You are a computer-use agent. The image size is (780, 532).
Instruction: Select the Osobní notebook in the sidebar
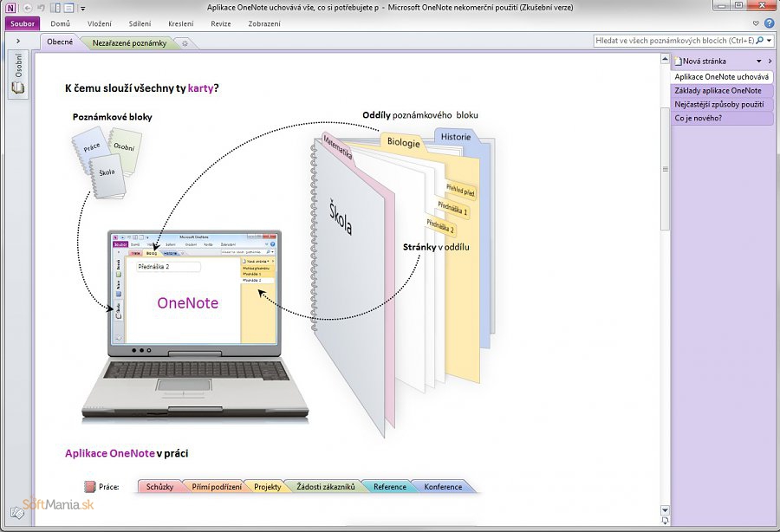[x=18, y=73]
